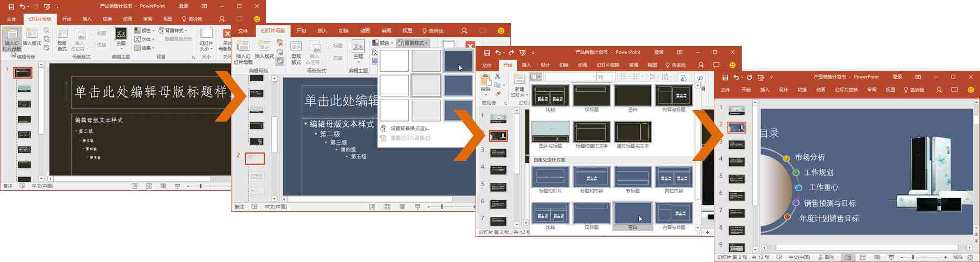Collapse the open 背景样式 dropdown in second window
The width and height of the screenshot is (980, 262).
(x=413, y=43)
